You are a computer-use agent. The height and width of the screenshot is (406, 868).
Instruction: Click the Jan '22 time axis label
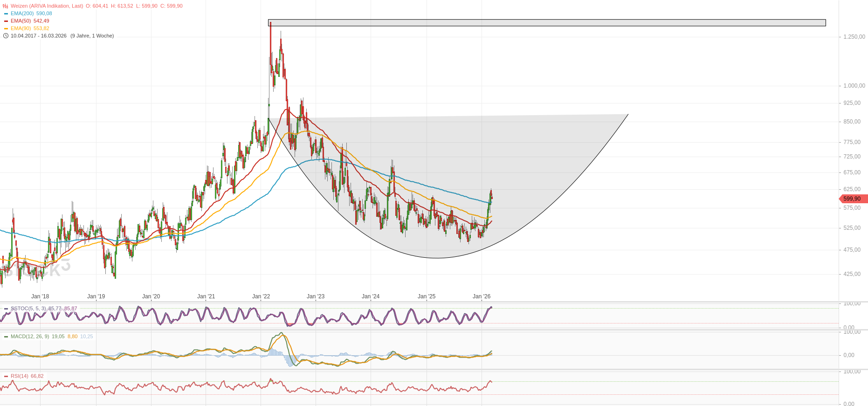pos(261,296)
